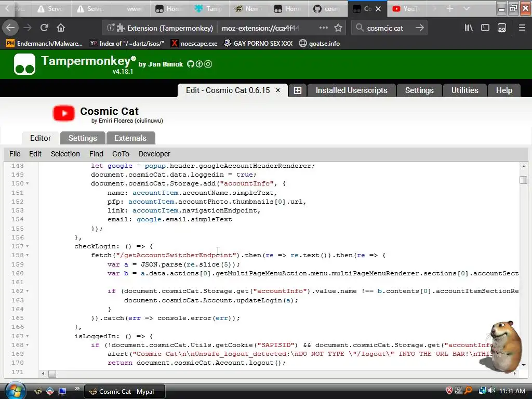Open the page actions three-dots menu
The width and height of the screenshot is (532, 399).
point(323,28)
